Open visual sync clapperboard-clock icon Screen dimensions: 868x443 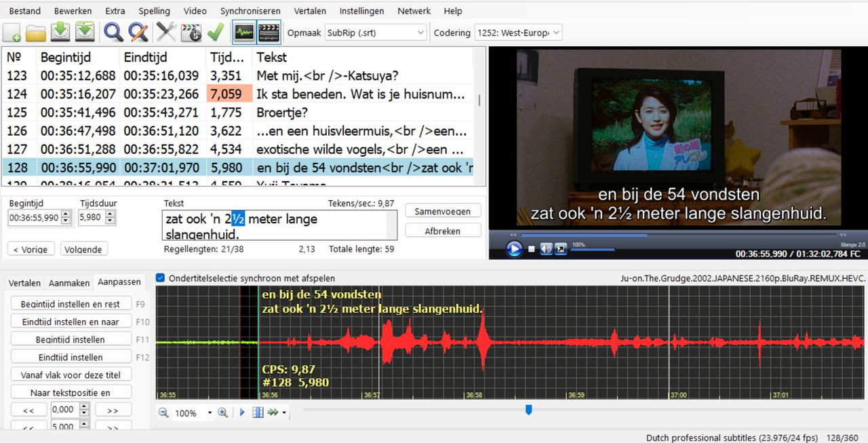(192, 32)
